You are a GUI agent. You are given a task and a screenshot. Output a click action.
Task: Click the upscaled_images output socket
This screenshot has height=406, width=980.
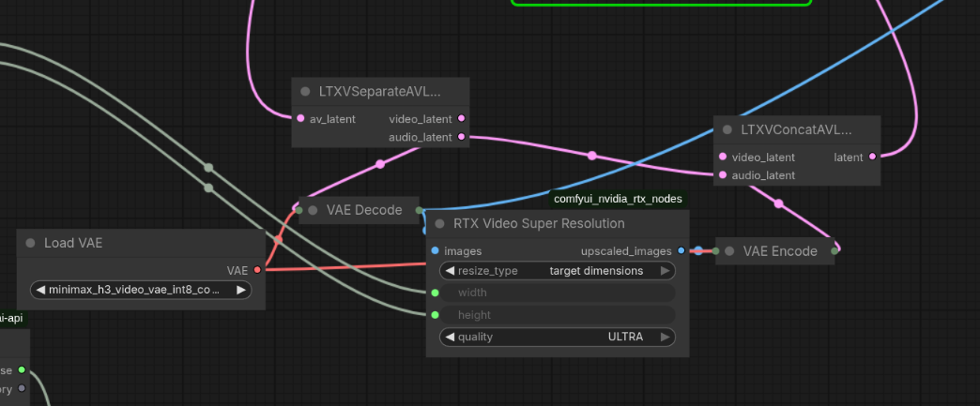[x=681, y=251]
